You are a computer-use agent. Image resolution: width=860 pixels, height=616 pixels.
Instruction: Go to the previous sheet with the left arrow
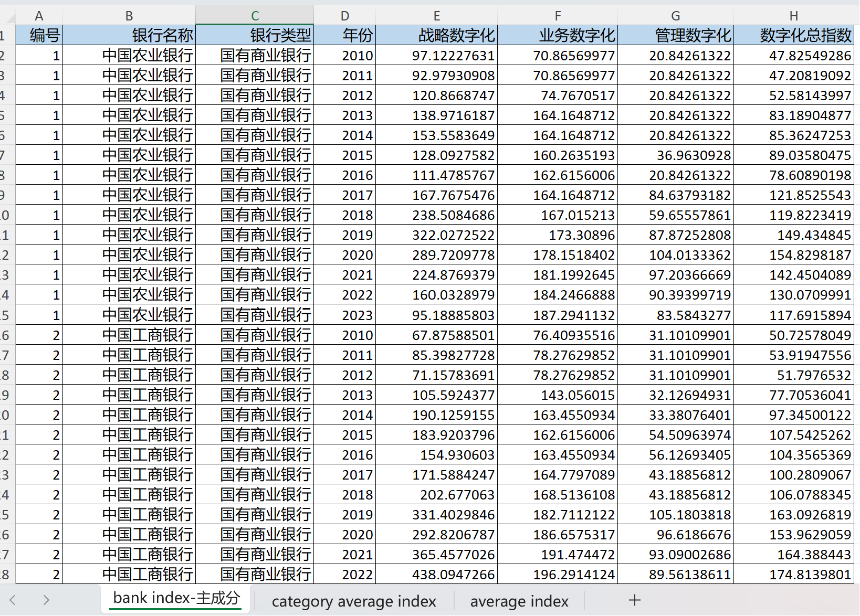[13, 600]
